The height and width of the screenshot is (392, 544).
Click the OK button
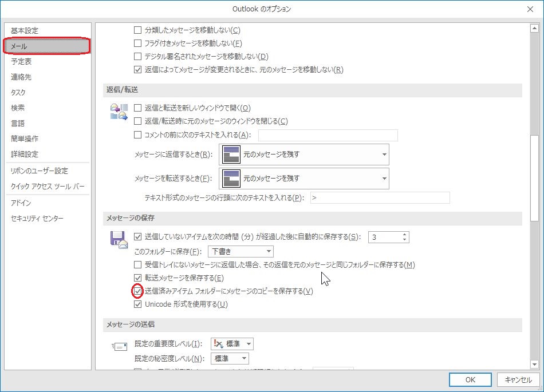(470, 380)
